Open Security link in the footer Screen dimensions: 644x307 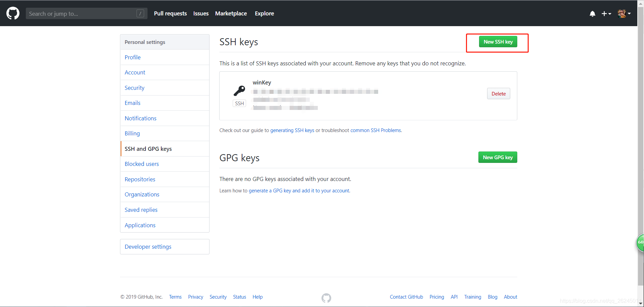click(218, 297)
